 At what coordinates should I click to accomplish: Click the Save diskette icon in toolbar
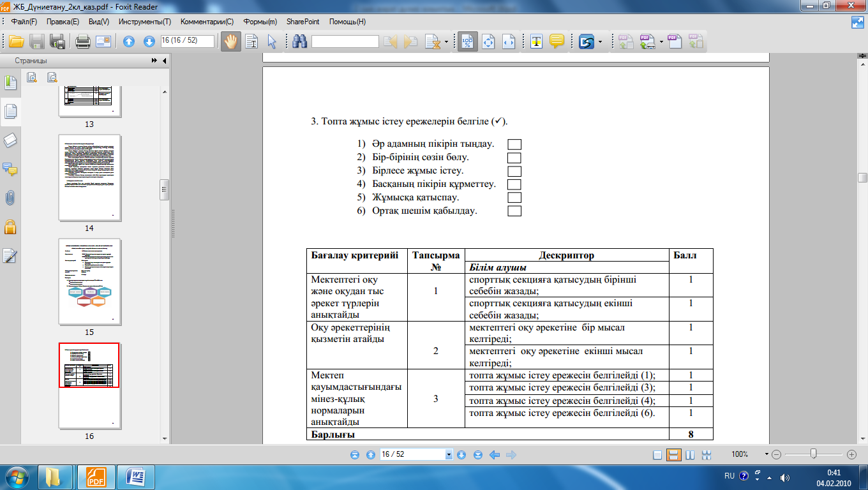[x=37, y=42]
